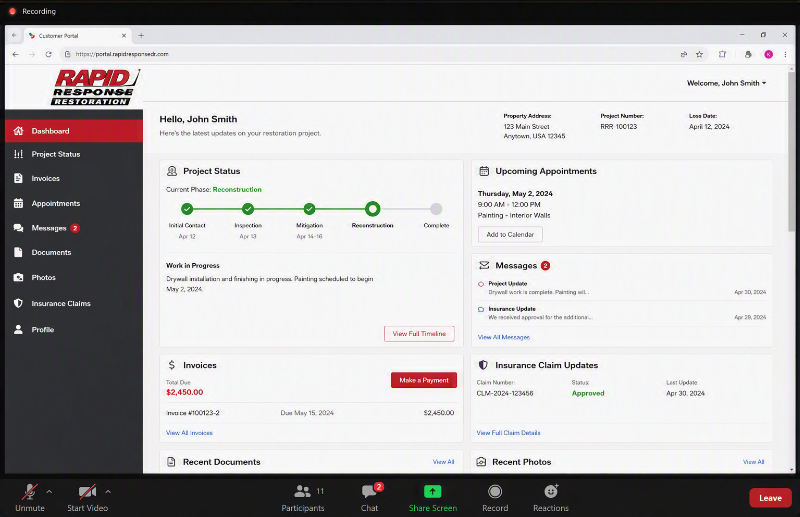Click the Make a Payment button
This screenshot has height=517, width=800.
pyautogui.click(x=424, y=380)
